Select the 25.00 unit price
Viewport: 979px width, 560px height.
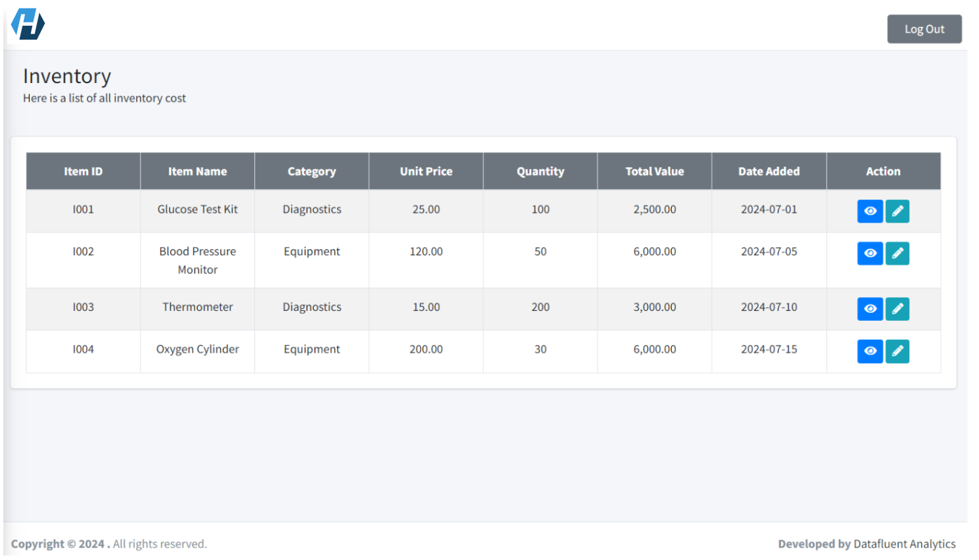coord(426,210)
